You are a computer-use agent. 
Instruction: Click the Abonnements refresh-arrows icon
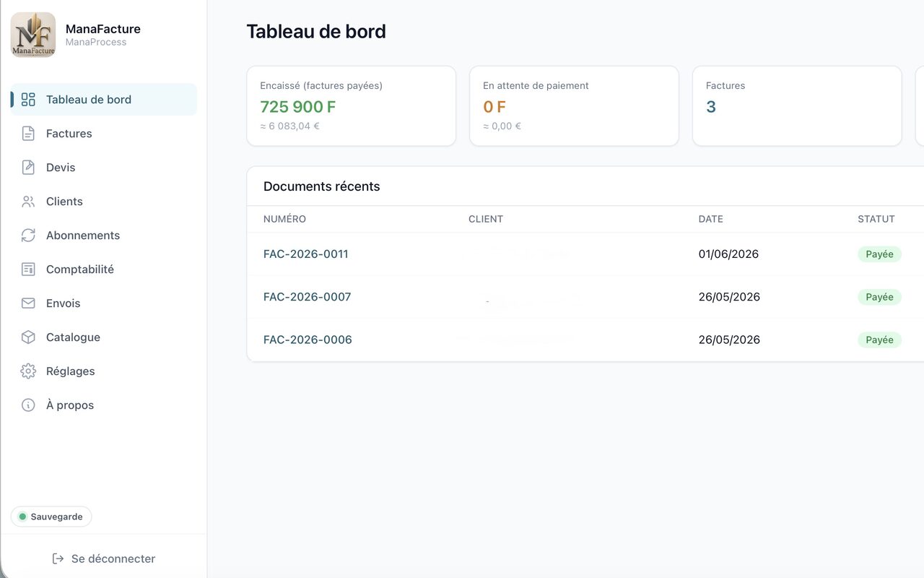28,236
